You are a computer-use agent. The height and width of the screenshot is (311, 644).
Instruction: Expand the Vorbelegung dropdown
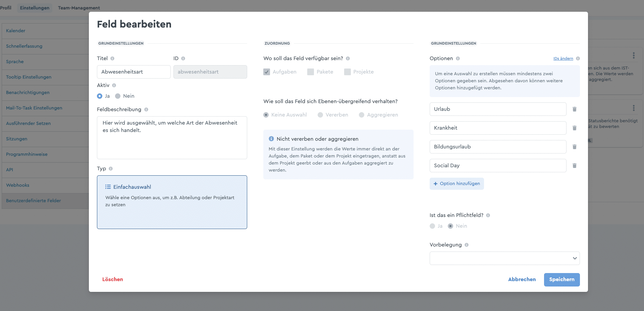click(x=504, y=258)
